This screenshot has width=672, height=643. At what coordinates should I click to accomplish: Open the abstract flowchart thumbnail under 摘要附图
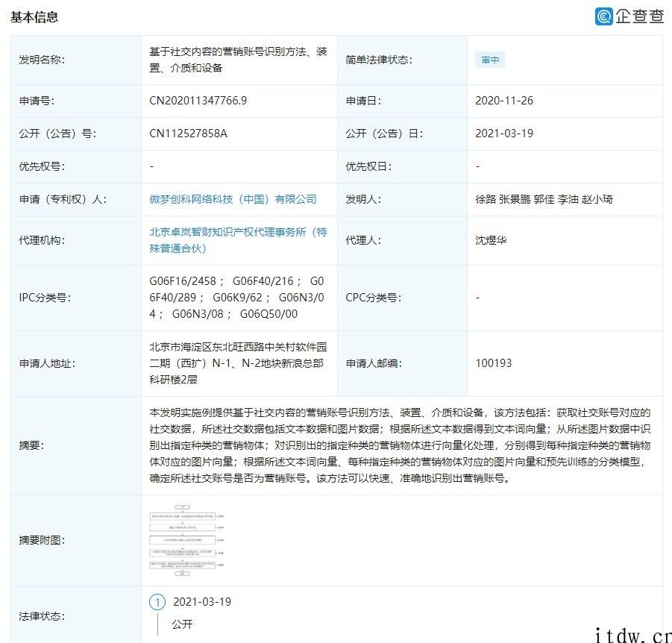coord(185,539)
